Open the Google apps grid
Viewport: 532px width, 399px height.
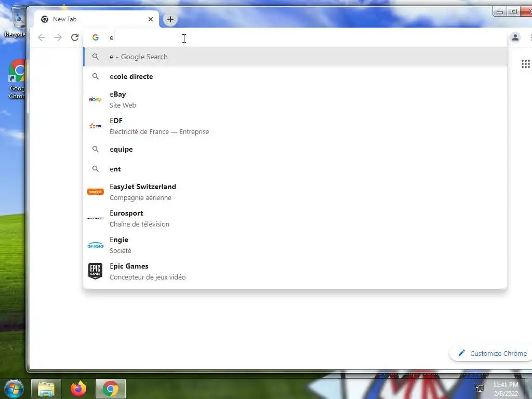click(x=525, y=64)
